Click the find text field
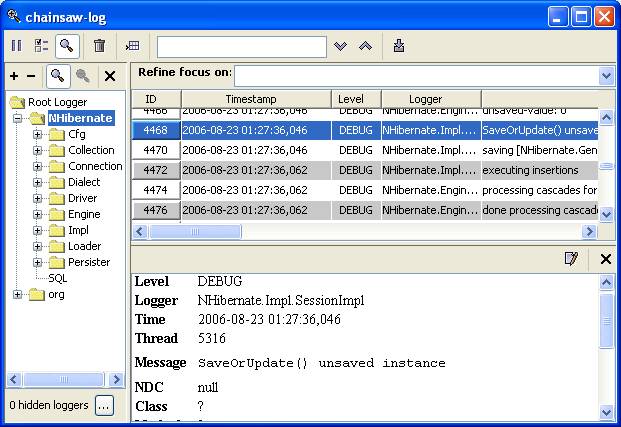Image resolution: width=621 pixels, height=427 pixels. pos(242,47)
